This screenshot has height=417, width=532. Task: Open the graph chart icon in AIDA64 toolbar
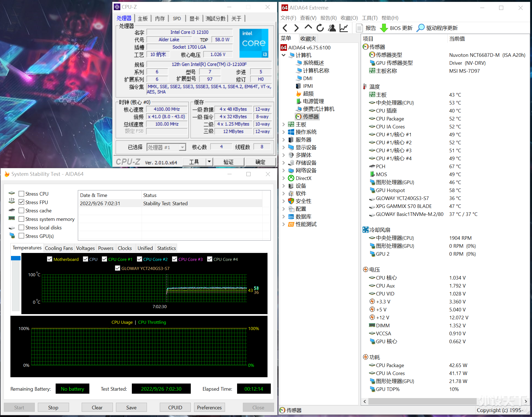coord(344,28)
